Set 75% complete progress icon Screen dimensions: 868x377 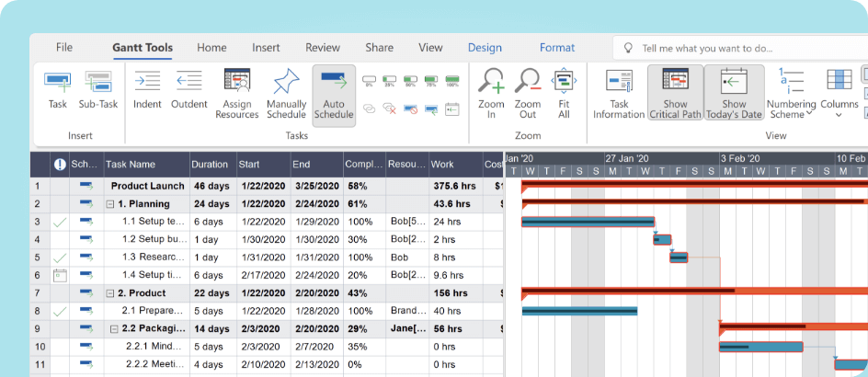431,81
